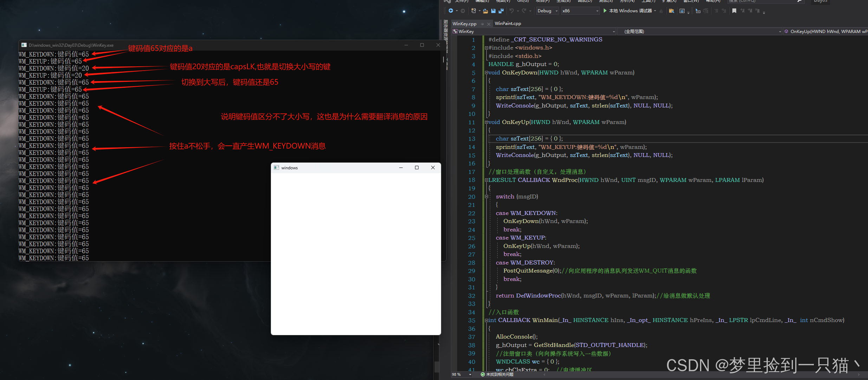Toggle bookmark with the bookmark icon

734,11
